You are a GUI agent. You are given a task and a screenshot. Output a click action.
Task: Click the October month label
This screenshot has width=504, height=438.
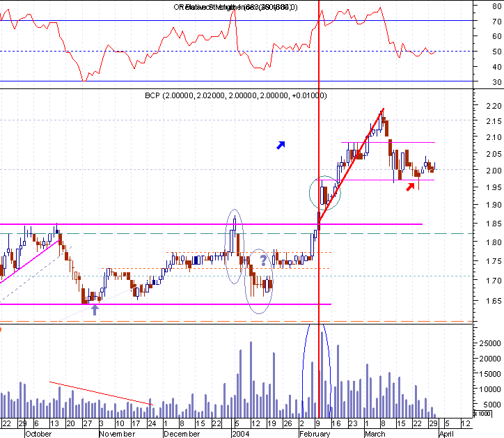38,434
